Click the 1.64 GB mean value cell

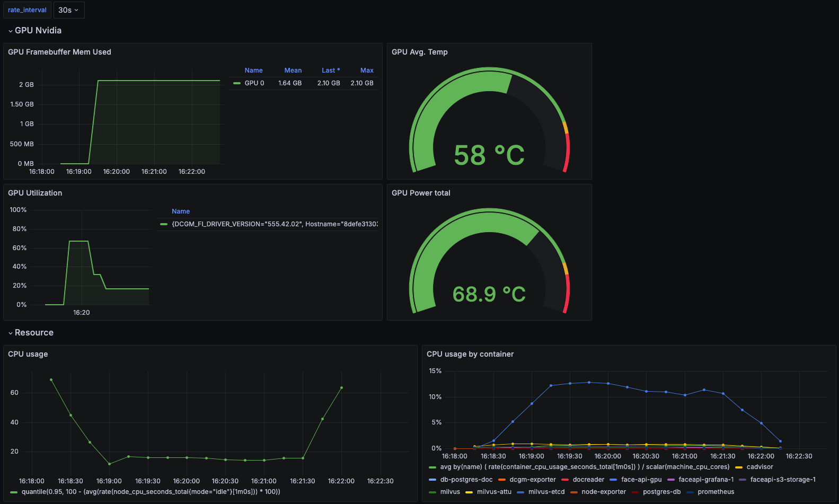(x=290, y=83)
